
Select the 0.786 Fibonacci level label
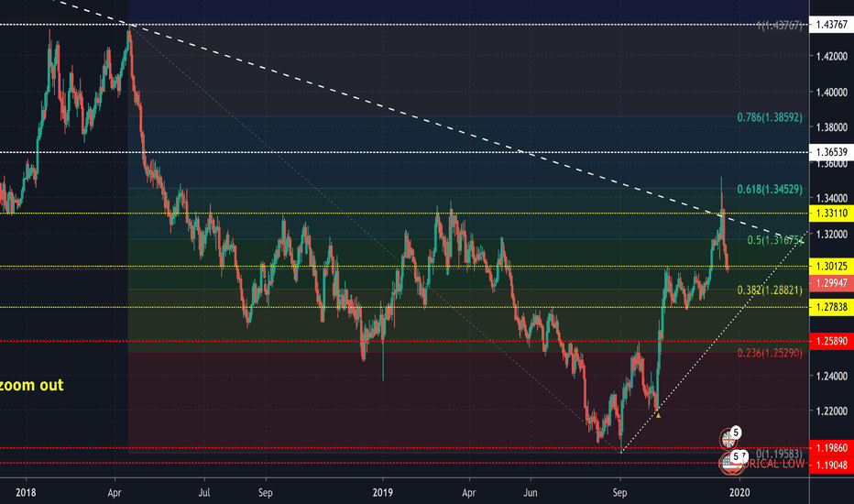tap(769, 118)
